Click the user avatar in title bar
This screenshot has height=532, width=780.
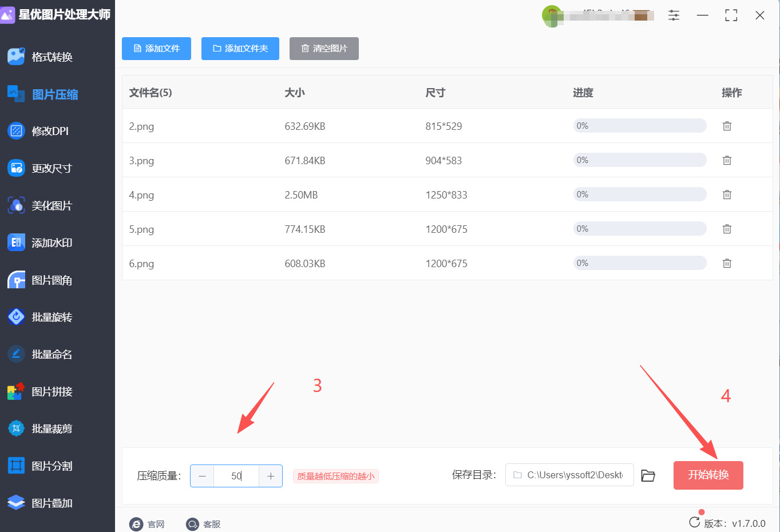552,15
